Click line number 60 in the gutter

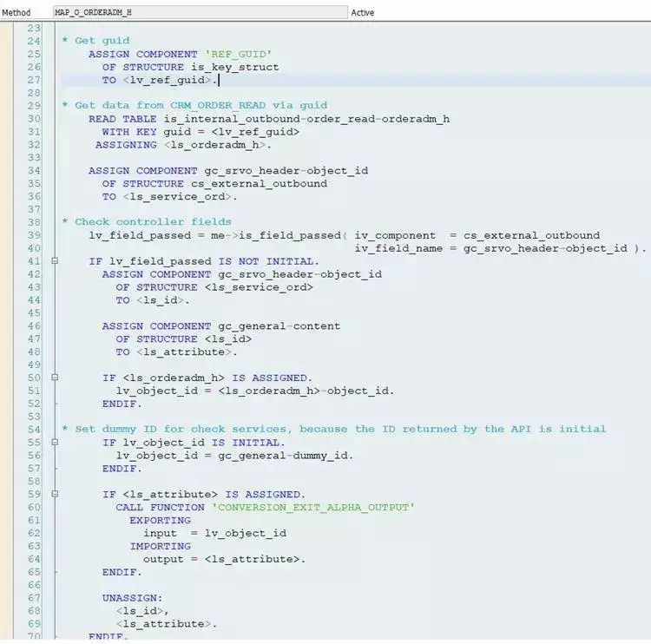(34, 508)
